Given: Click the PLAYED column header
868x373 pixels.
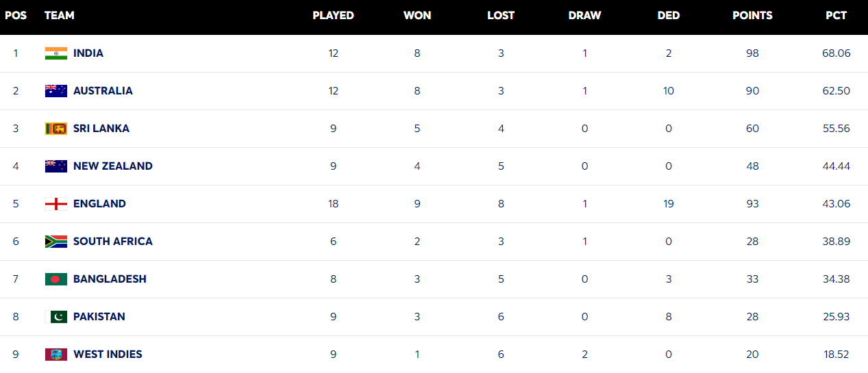Looking at the screenshot, I should click(x=333, y=16).
